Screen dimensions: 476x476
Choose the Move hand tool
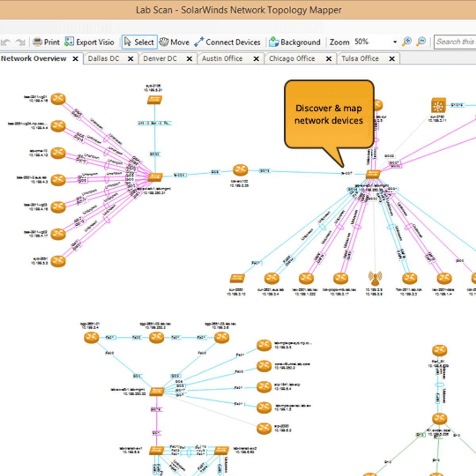(x=163, y=42)
